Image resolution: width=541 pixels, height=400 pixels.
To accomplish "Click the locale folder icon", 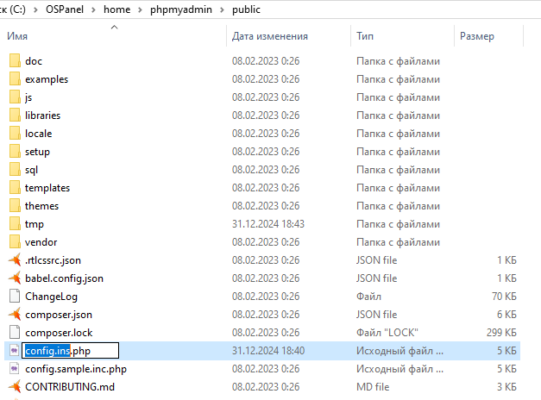I will click(x=15, y=134).
